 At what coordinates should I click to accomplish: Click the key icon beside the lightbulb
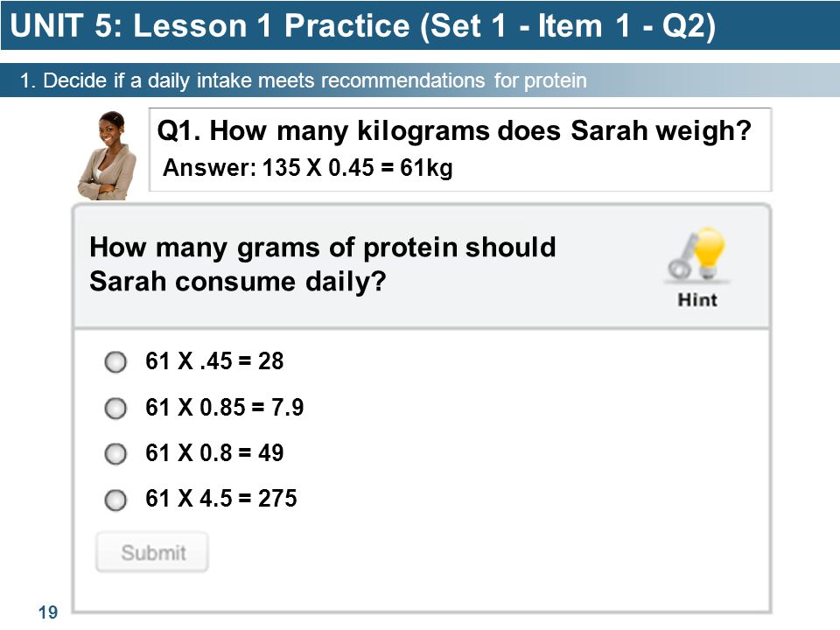(682, 258)
